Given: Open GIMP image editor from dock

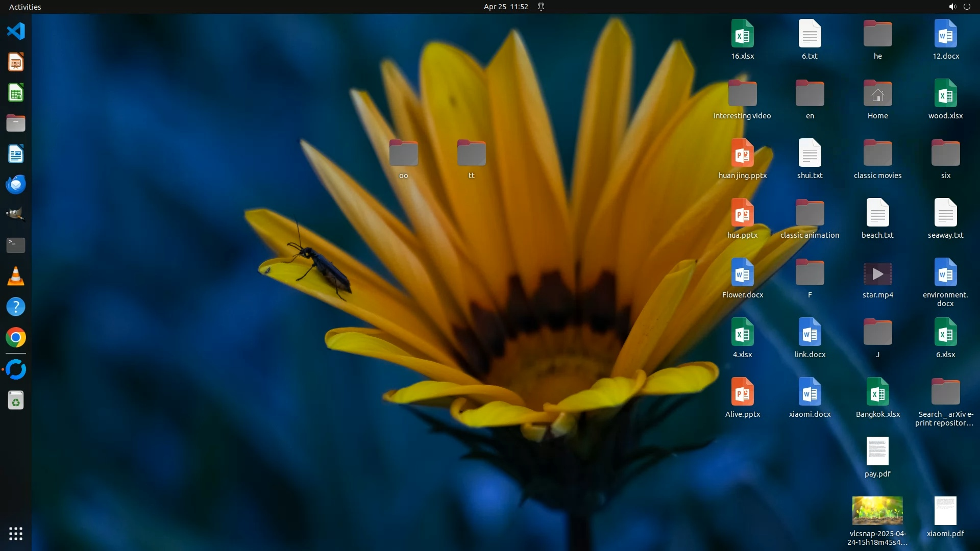Looking at the screenshot, I should tap(16, 214).
